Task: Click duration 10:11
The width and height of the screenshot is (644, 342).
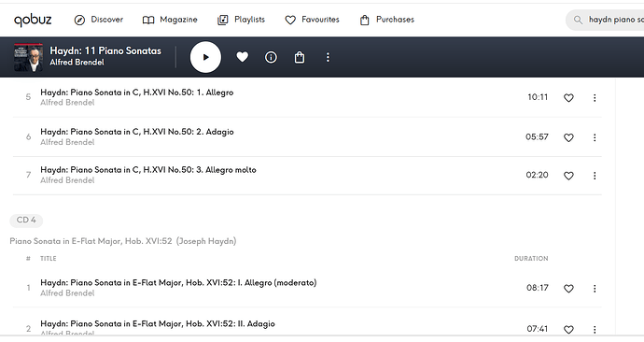Action: click(538, 97)
